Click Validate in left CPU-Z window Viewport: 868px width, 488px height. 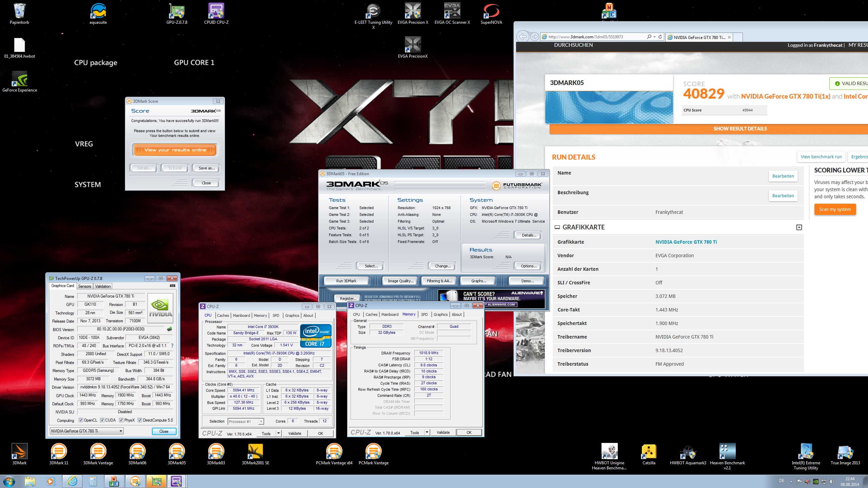(295, 433)
